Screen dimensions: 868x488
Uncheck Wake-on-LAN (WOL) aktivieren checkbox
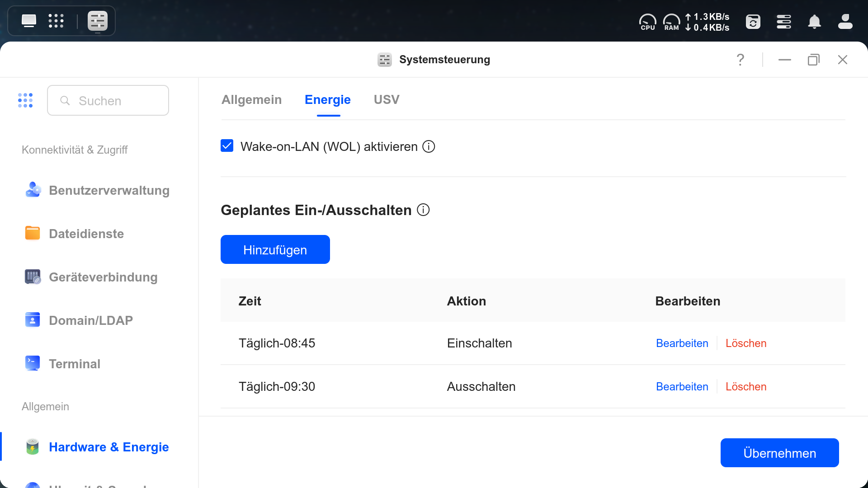(227, 146)
